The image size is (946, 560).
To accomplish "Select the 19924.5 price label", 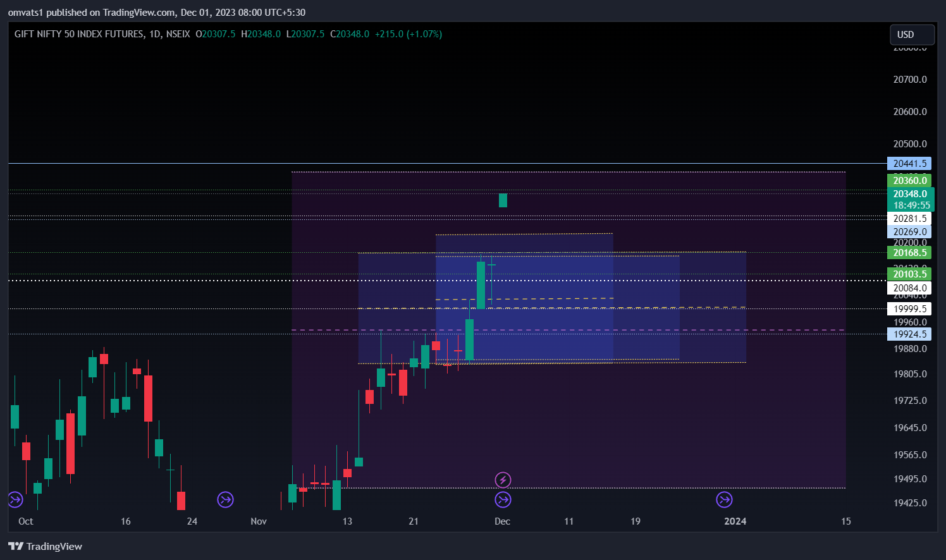I will (x=909, y=334).
